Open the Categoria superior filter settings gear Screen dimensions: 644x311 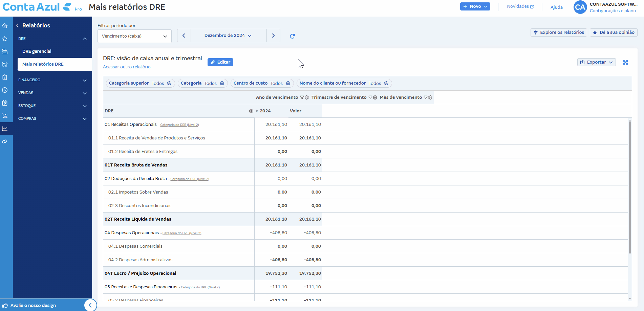pos(169,83)
